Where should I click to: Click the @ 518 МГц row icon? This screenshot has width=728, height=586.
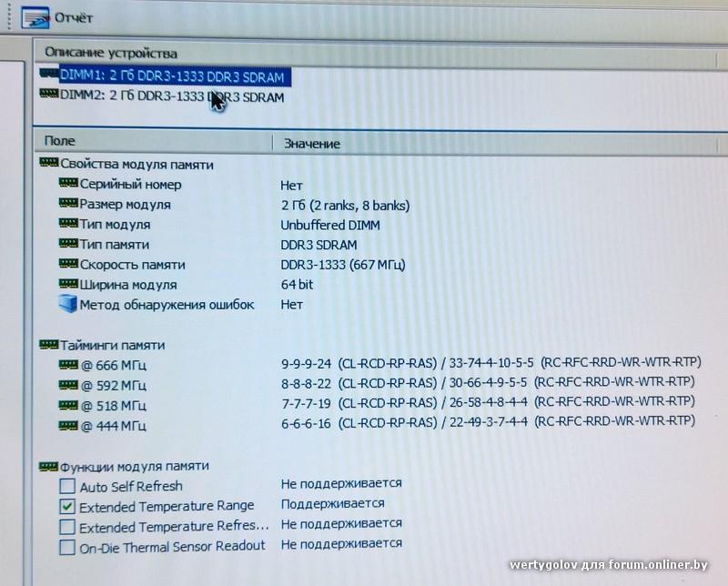(69, 405)
